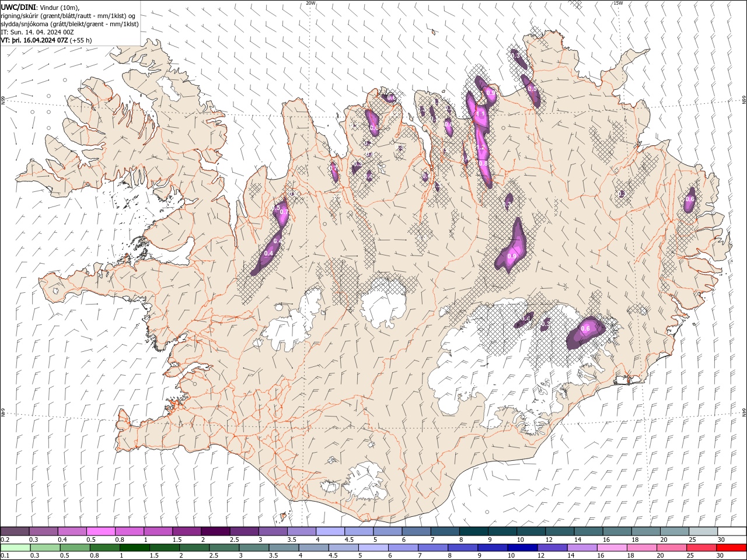This screenshot has height=560, width=747.
Task: Select the upper scale swatch starting at 0.2
Action: click(x=15, y=531)
